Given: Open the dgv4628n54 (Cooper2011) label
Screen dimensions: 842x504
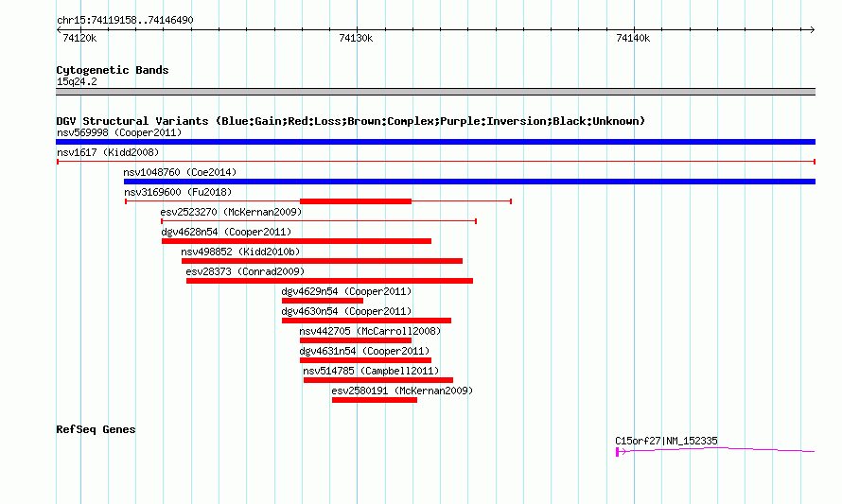Looking at the screenshot, I should 226,232.
